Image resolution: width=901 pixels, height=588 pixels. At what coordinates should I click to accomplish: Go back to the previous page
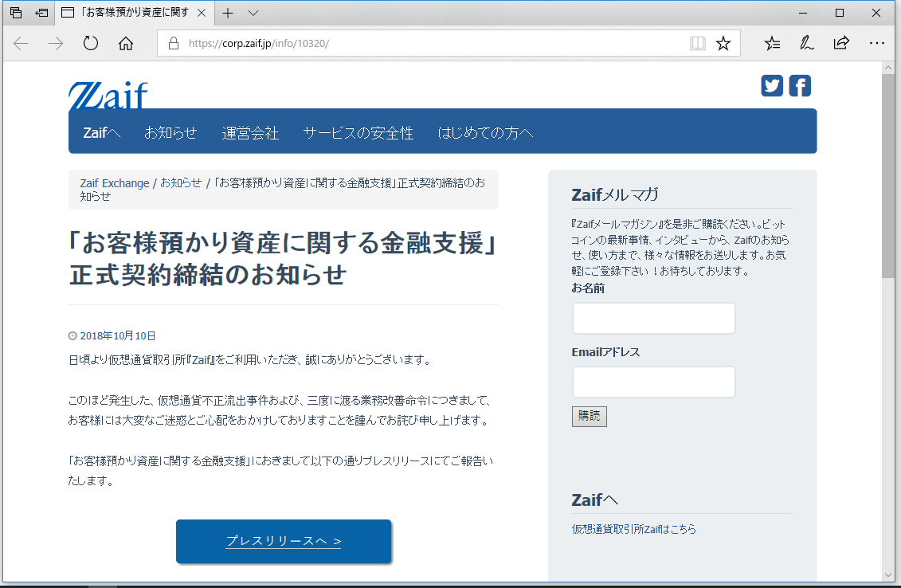(21, 44)
